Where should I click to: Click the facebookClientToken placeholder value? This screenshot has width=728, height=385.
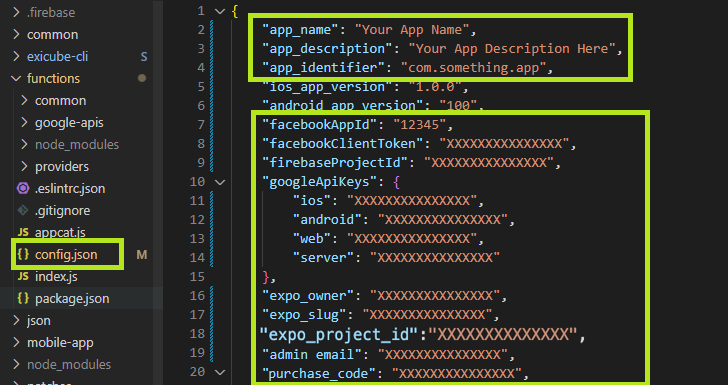tap(504, 144)
